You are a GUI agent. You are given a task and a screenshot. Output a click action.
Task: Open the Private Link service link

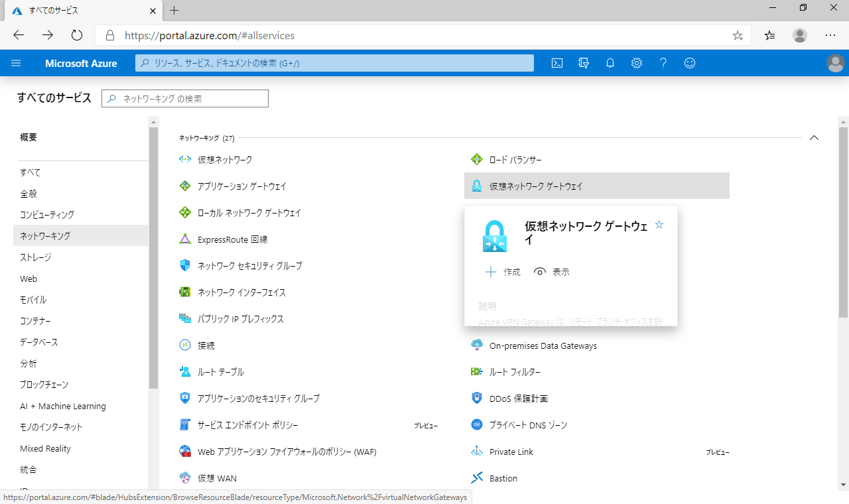pos(511,452)
